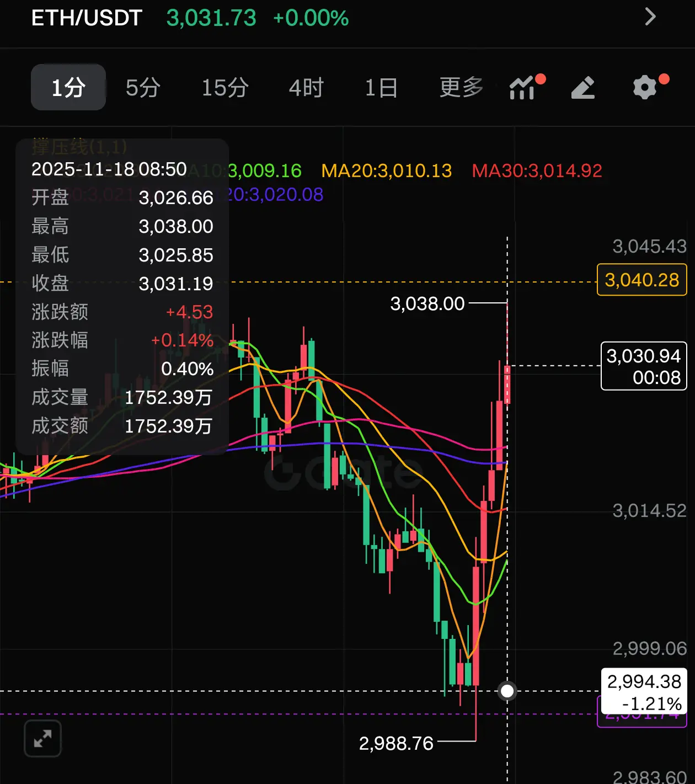Screen dimensions: 695x784
Task: Switch to 1分 timeframe
Action: [x=68, y=87]
